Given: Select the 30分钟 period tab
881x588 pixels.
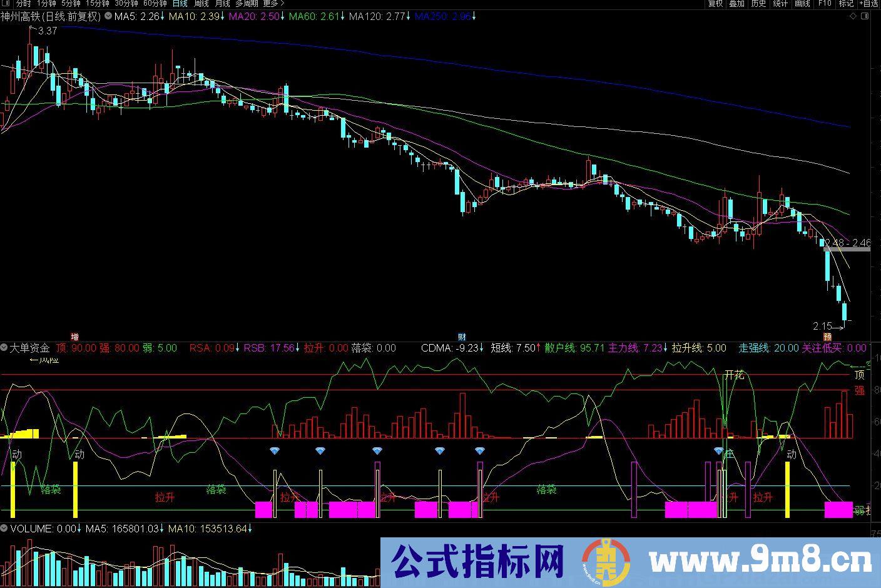Looking at the screenshot, I should (126, 4).
